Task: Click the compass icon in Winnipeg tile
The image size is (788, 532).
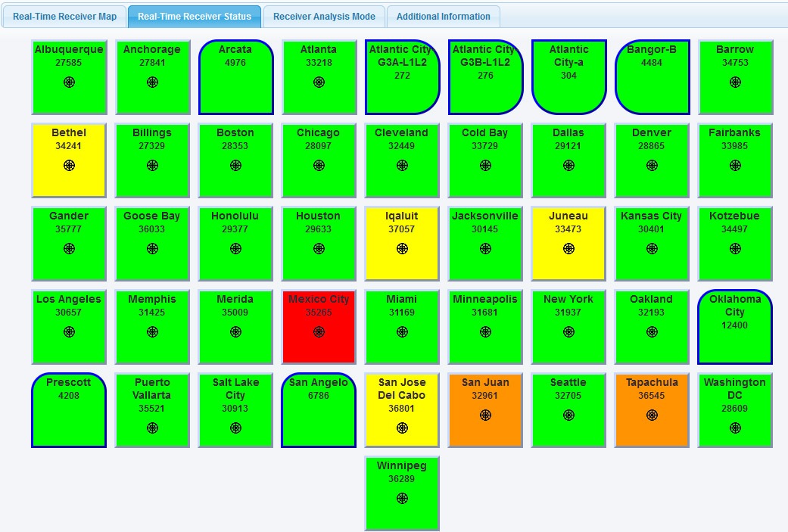Action: click(x=402, y=499)
